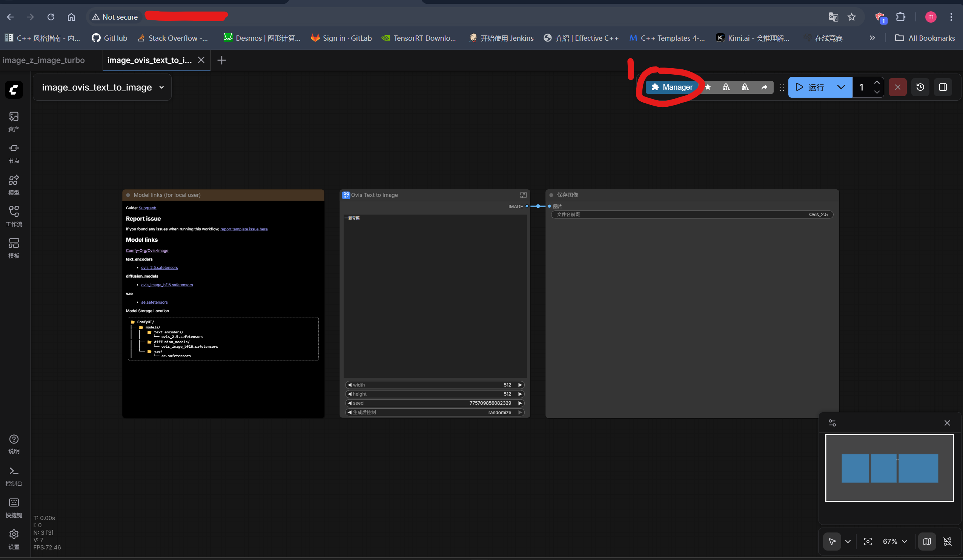Screen dimensions: 963x560
Task: Open the 工作流 (Workflows) sidebar panel
Action: 14,216
